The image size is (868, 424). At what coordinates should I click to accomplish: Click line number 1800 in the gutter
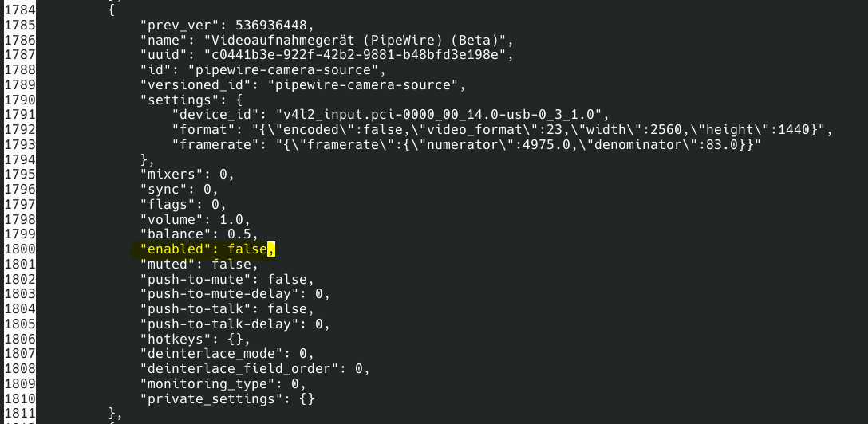tap(20, 249)
